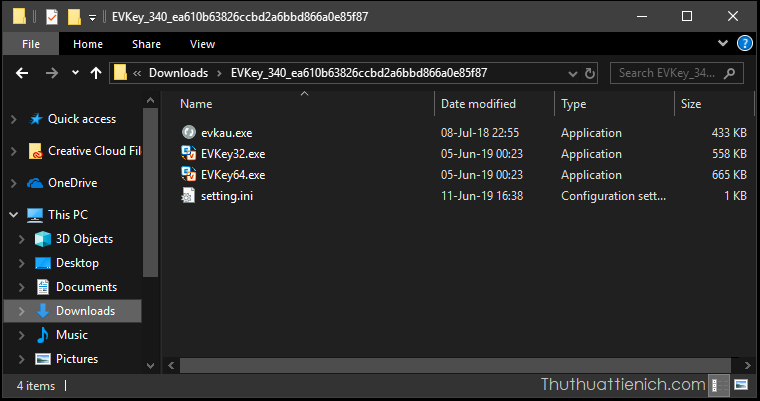
Task: Click the Properties quick access toolbar icon
Action: [x=52, y=16]
